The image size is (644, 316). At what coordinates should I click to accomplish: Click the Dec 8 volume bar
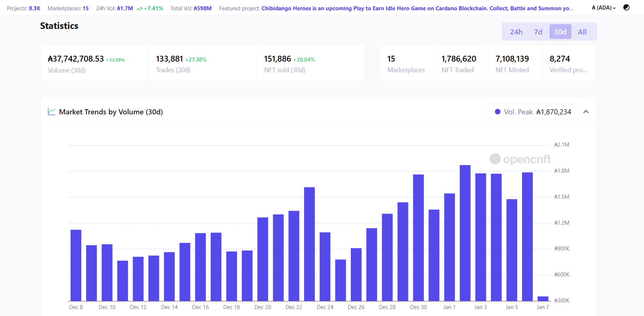tap(76, 265)
